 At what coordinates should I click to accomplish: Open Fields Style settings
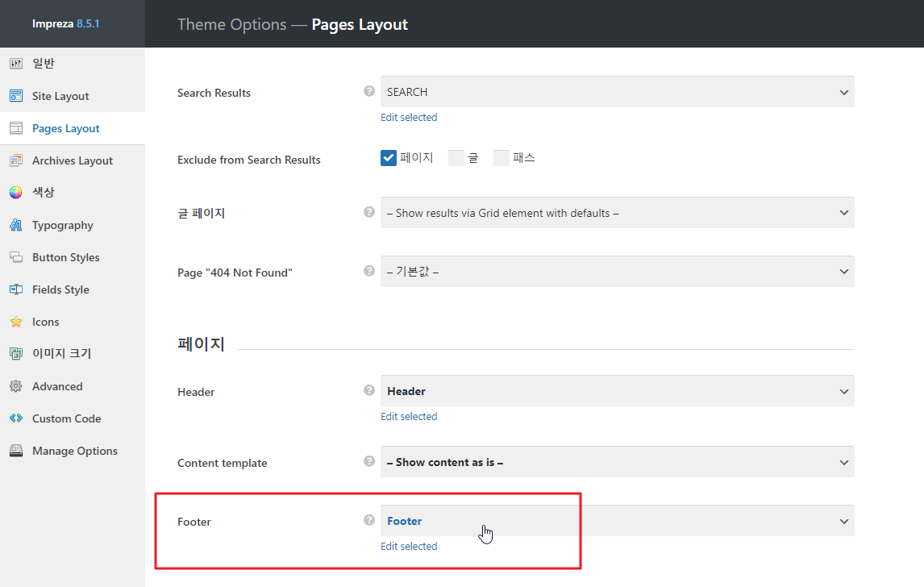tap(73, 289)
